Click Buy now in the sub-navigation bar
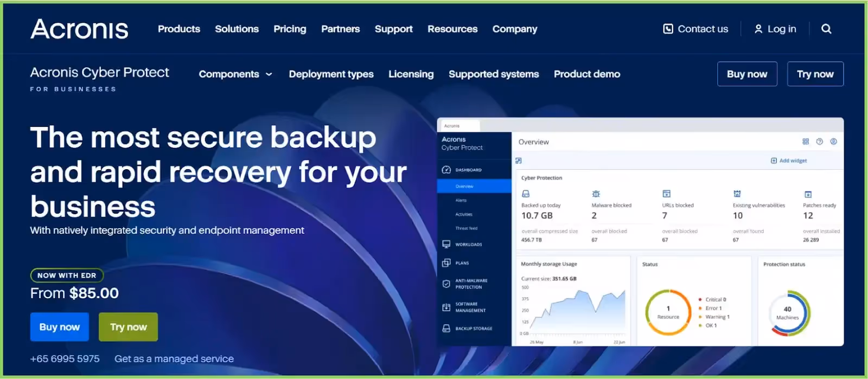Image resolution: width=868 pixels, height=379 pixels. (747, 74)
